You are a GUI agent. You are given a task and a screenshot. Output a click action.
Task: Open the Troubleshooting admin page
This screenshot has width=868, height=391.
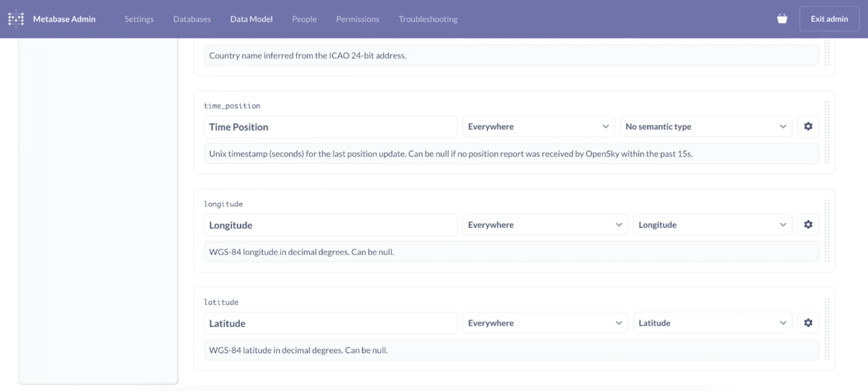(x=428, y=19)
